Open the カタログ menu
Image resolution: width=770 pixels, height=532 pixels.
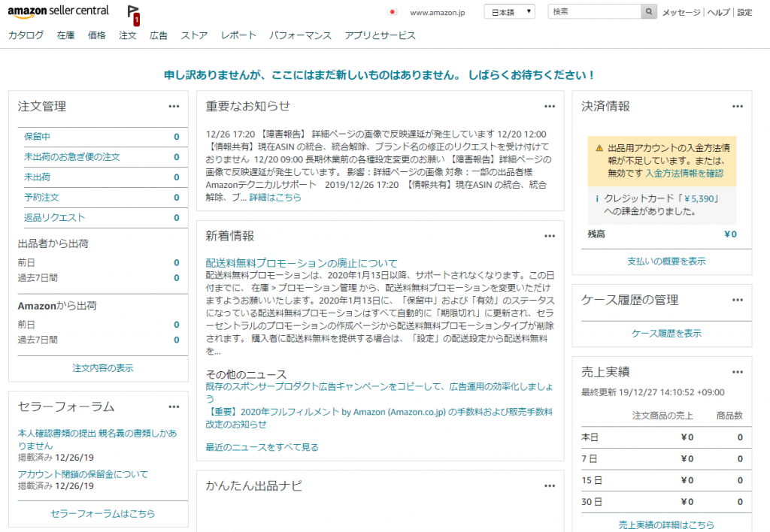(x=26, y=35)
